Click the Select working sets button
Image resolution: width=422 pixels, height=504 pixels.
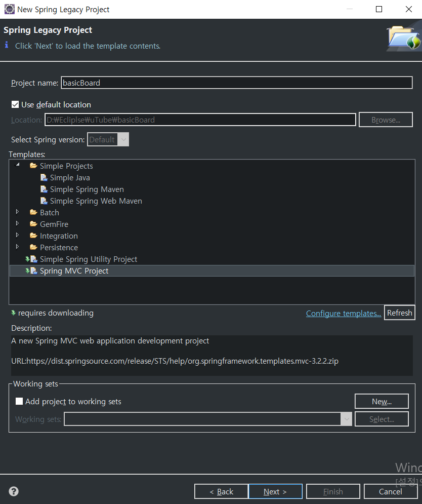click(x=382, y=419)
